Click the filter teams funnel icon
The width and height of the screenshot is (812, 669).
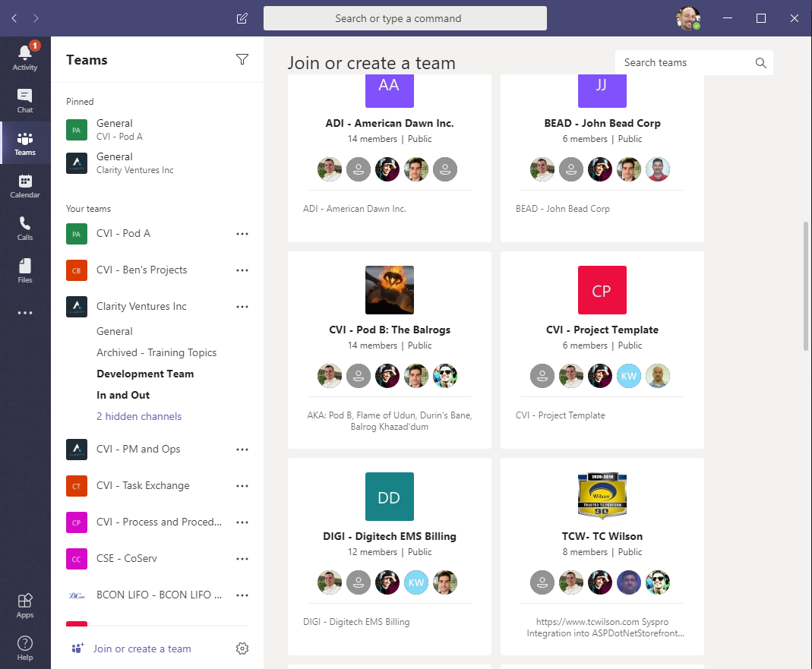242,59
